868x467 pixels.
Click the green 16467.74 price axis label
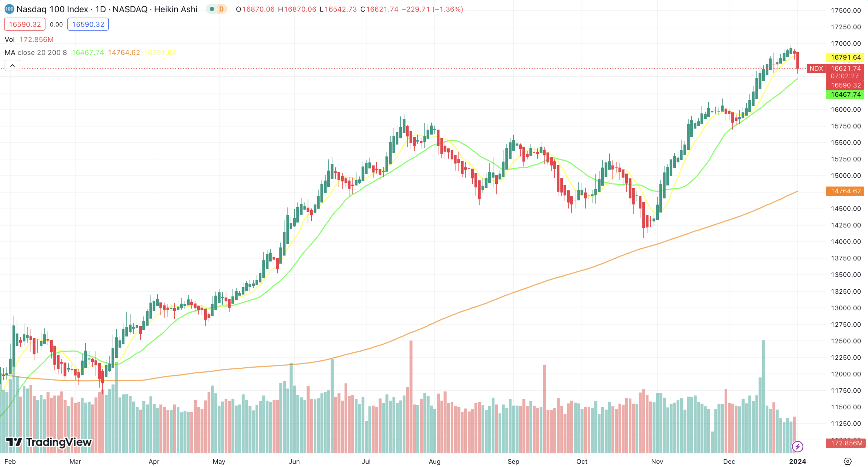(x=845, y=94)
